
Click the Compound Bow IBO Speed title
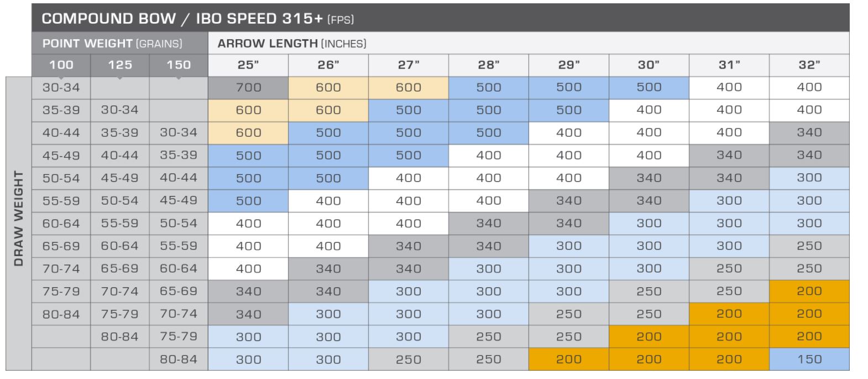tap(197, 19)
